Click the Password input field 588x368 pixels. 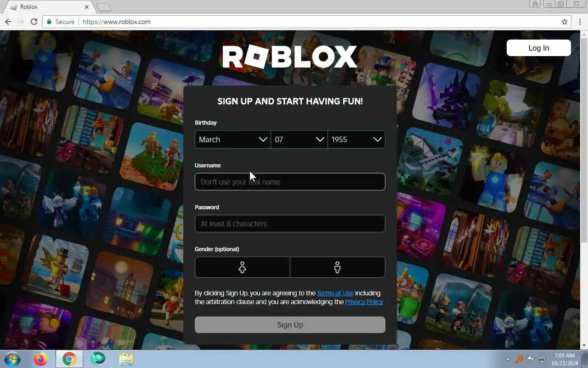pyautogui.click(x=290, y=224)
